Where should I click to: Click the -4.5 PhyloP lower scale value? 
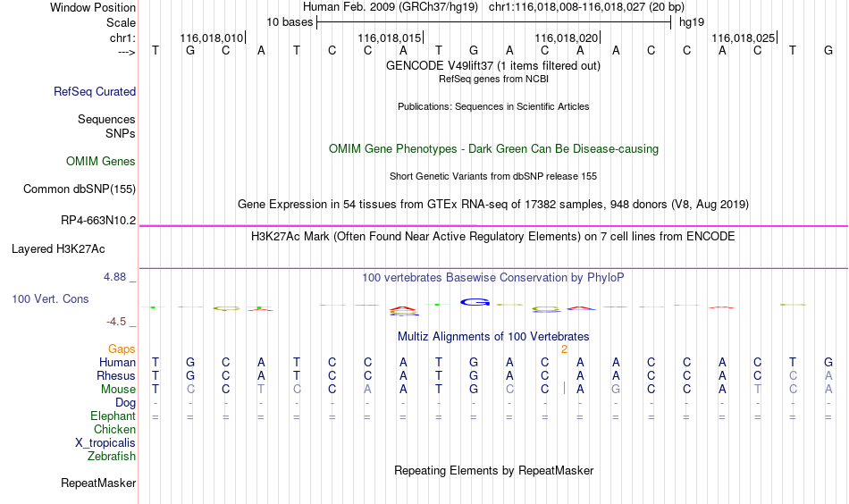click(x=116, y=322)
